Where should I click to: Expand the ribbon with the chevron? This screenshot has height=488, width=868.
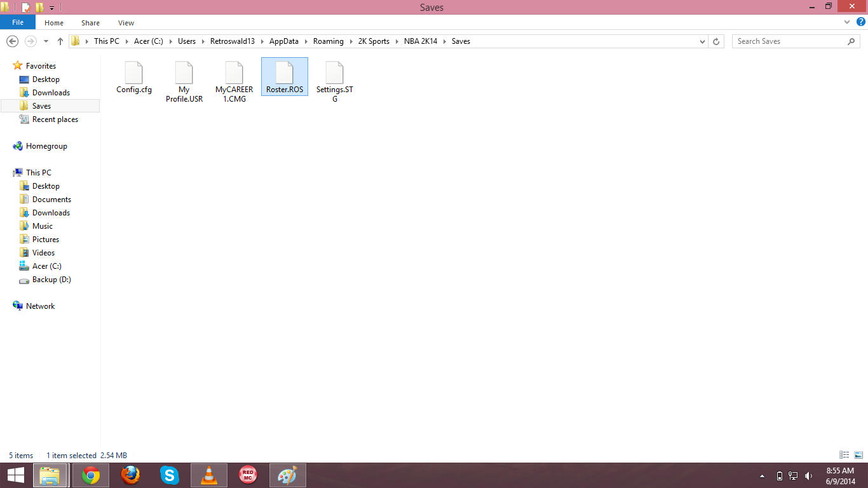(846, 22)
